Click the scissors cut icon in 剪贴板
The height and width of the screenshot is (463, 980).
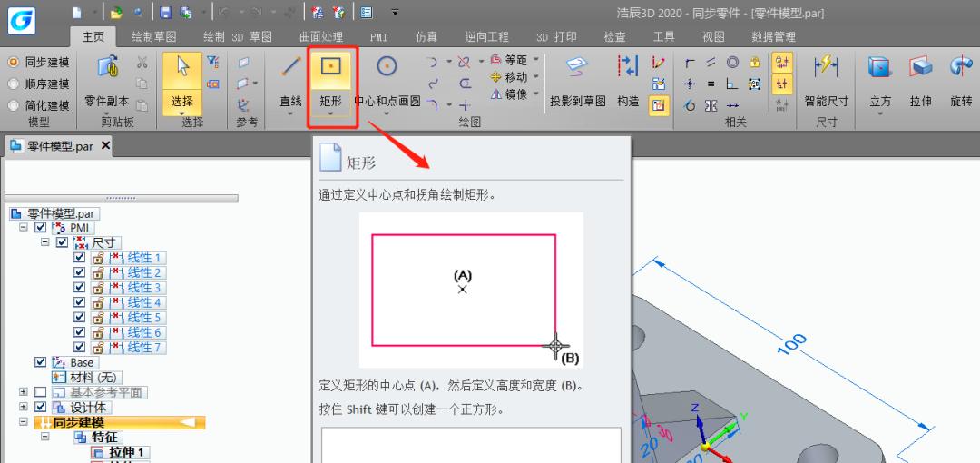(x=142, y=63)
